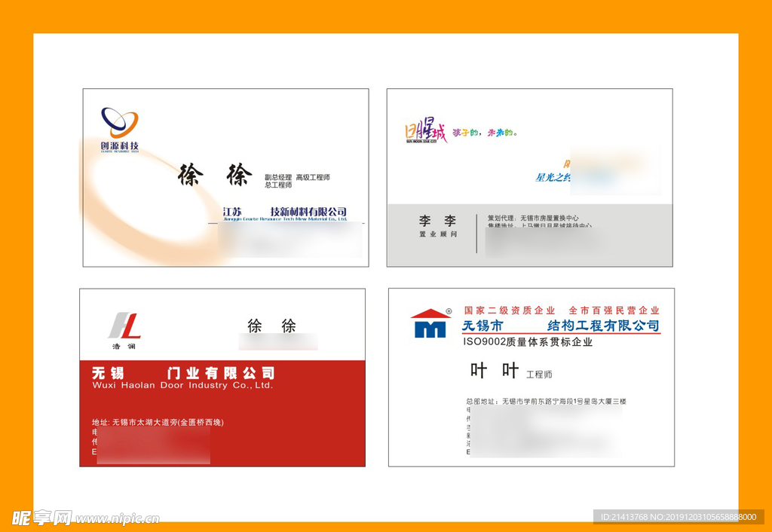Viewport: 772px width, 532px height.
Task: Click the ® symbol beside the house logo
Action: 449,310
